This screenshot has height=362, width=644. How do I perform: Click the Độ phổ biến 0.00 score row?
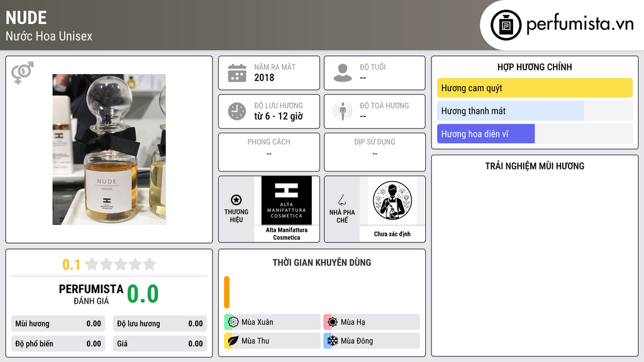pos(58,344)
